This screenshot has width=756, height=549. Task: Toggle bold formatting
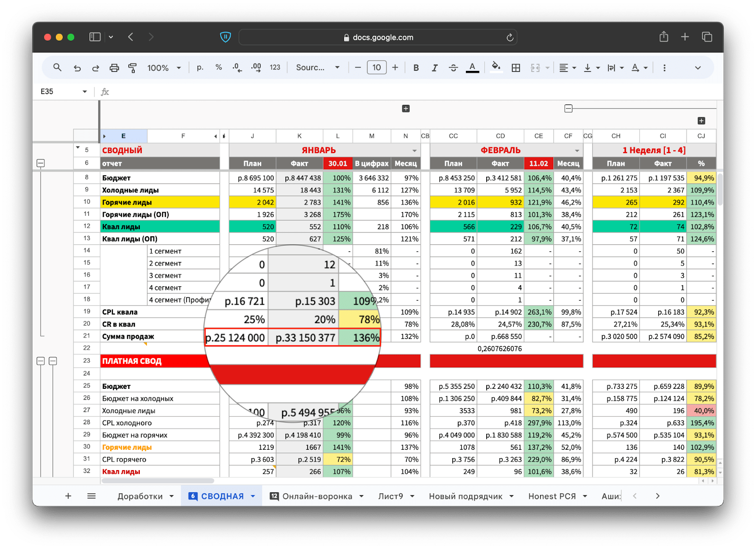point(416,68)
